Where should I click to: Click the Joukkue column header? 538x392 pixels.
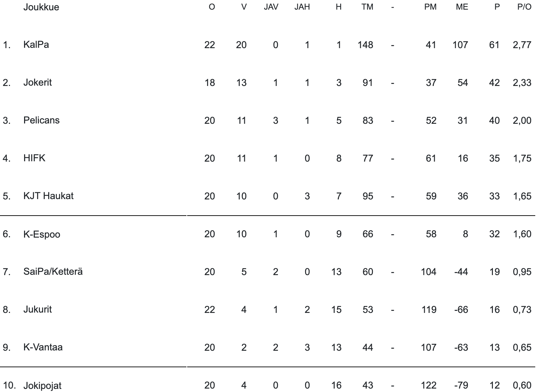(41, 7)
